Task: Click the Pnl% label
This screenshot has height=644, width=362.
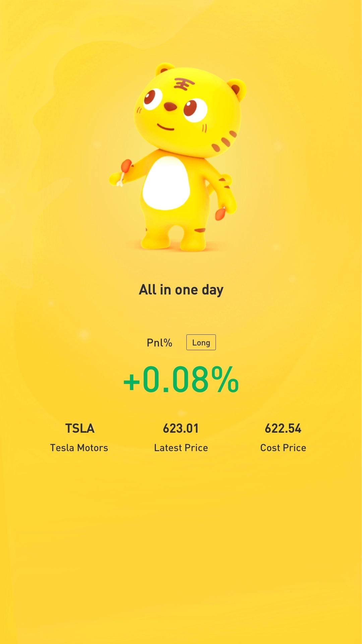Action: tap(159, 343)
